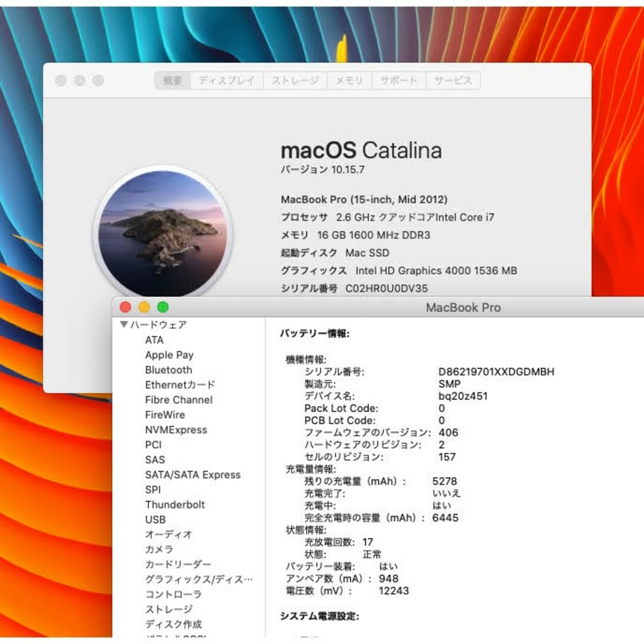Screen dimensions: 644x644
Task: Select Ethernetカード in the sidebar
Action: tap(180, 385)
